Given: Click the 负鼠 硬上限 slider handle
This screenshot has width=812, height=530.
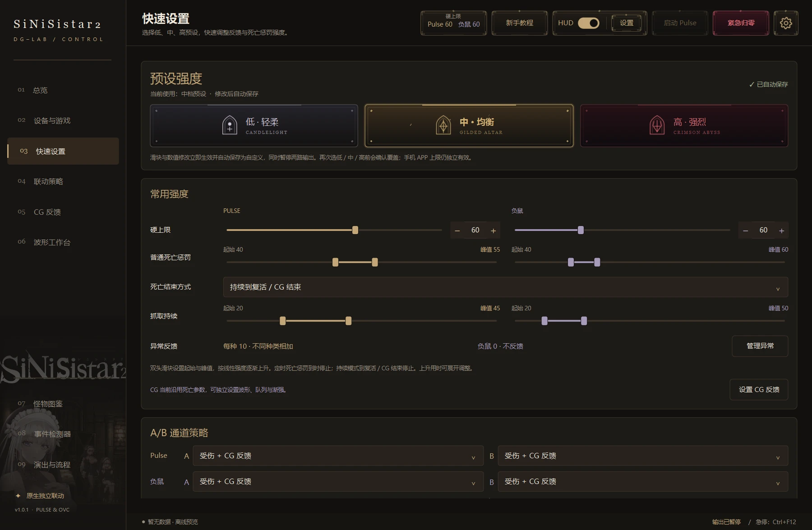Looking at the screenshot, I should 581,230.
